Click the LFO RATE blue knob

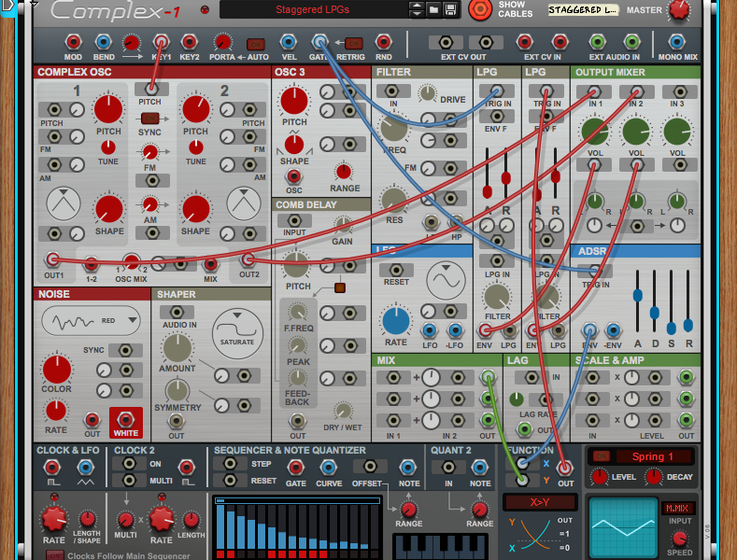(396, 320)
